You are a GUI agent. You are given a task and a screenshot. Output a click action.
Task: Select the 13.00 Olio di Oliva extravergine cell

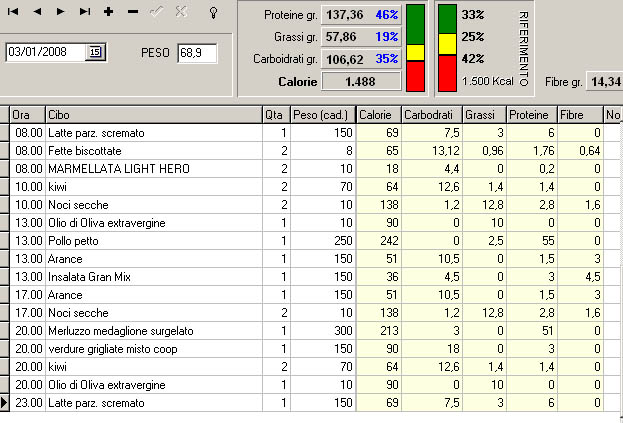[154, 223]
